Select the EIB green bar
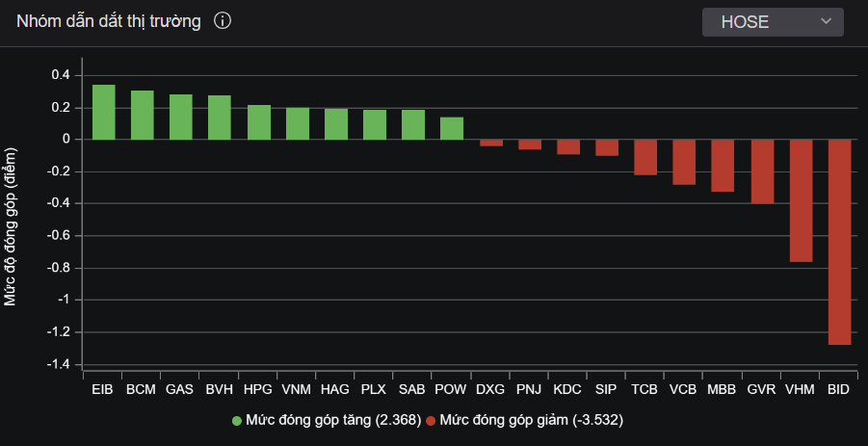 coord(103,112)
